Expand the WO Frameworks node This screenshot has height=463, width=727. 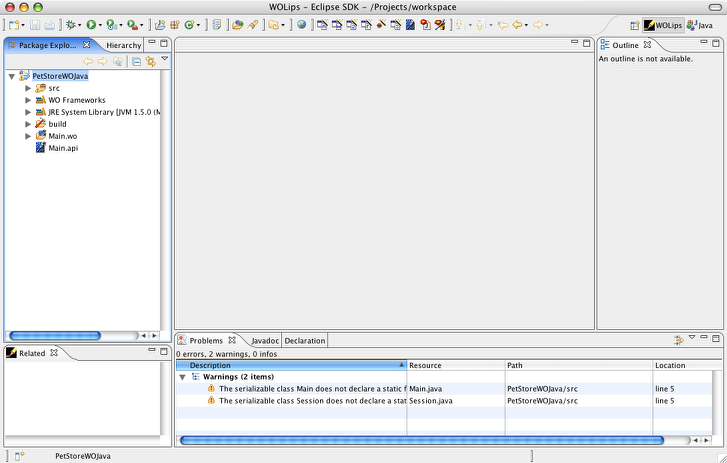[28, 100]
